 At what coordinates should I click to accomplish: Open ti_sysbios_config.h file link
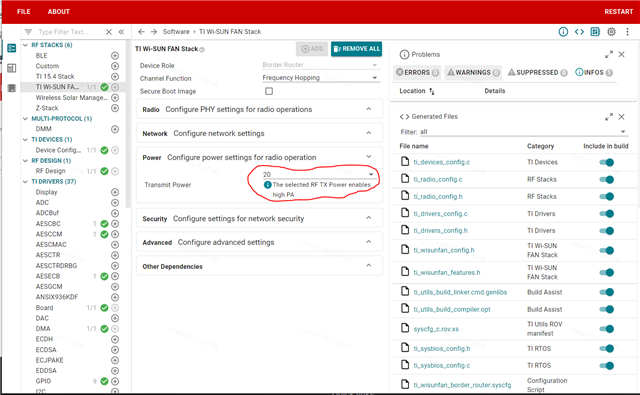point(442,349)
